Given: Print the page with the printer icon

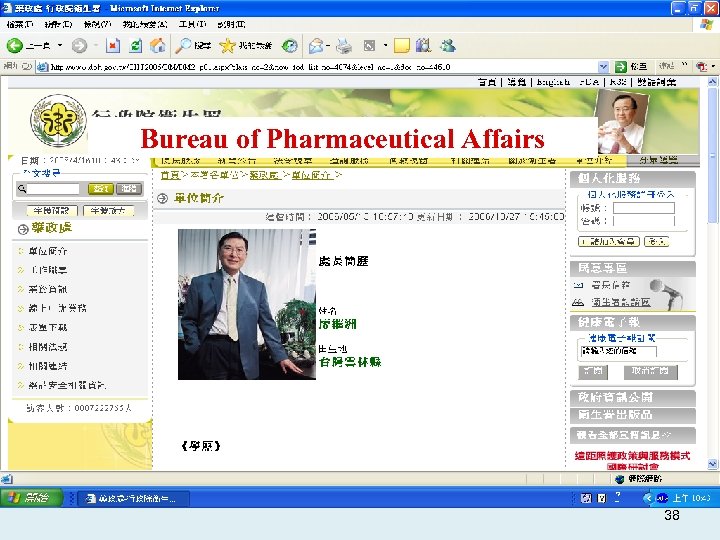Looking at the screenshot, I should [343, 45].
